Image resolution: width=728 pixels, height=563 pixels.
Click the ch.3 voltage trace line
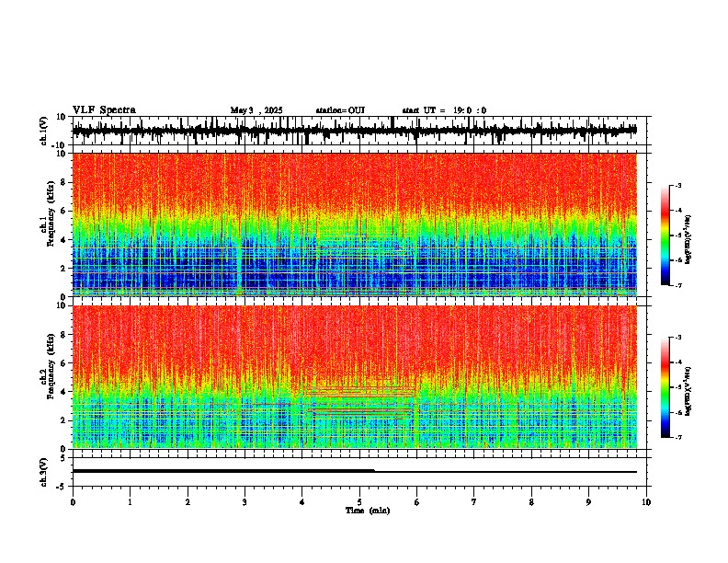355,471
